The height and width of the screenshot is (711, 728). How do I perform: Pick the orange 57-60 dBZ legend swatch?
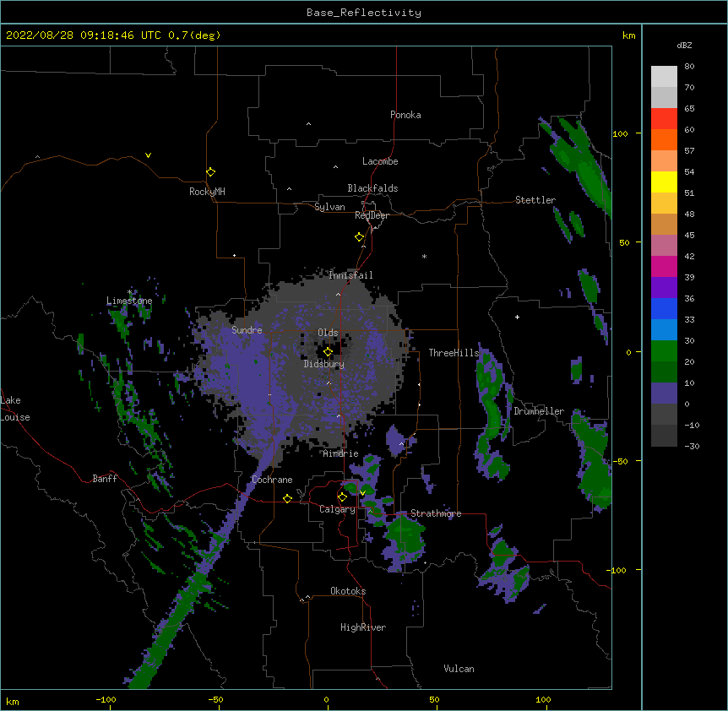[664, 139]
